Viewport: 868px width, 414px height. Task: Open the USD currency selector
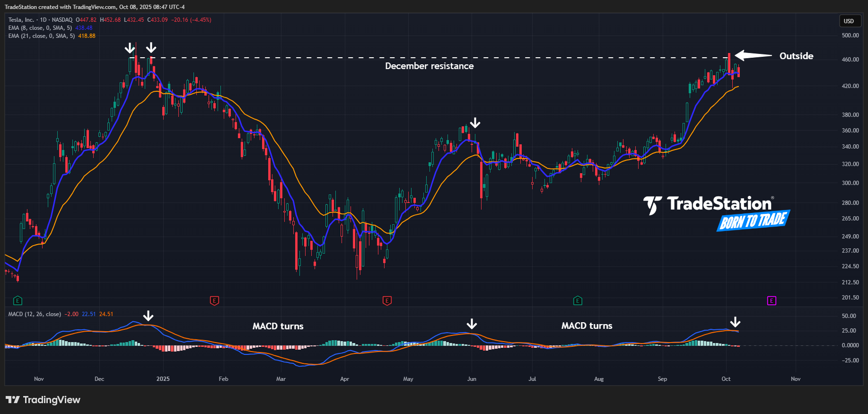(x=849, y=21)
